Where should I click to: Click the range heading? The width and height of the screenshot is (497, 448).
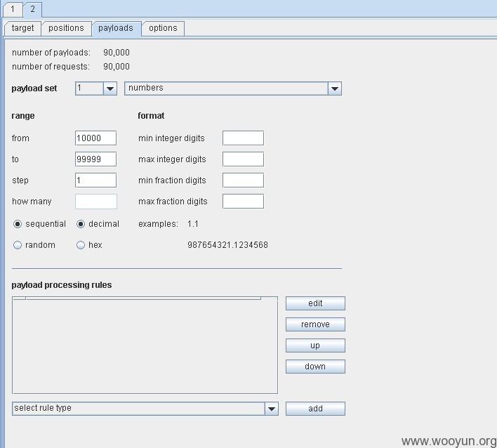pyautogui.click(x=23, y=116)
